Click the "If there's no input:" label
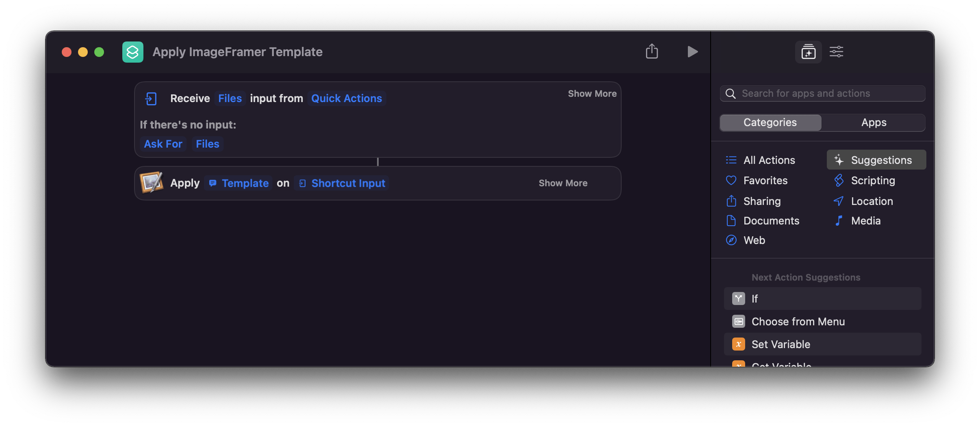This screenshot has width=980, height=427. point(188,124)
